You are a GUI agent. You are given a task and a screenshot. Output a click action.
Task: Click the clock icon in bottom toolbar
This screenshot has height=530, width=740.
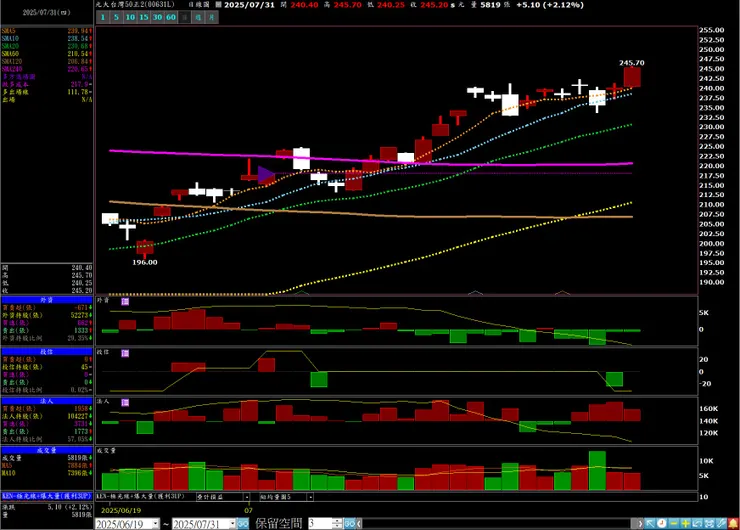point(662,523)
